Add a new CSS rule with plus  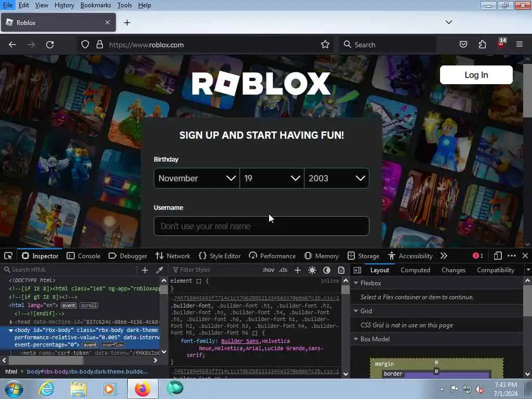coord(298,270)
